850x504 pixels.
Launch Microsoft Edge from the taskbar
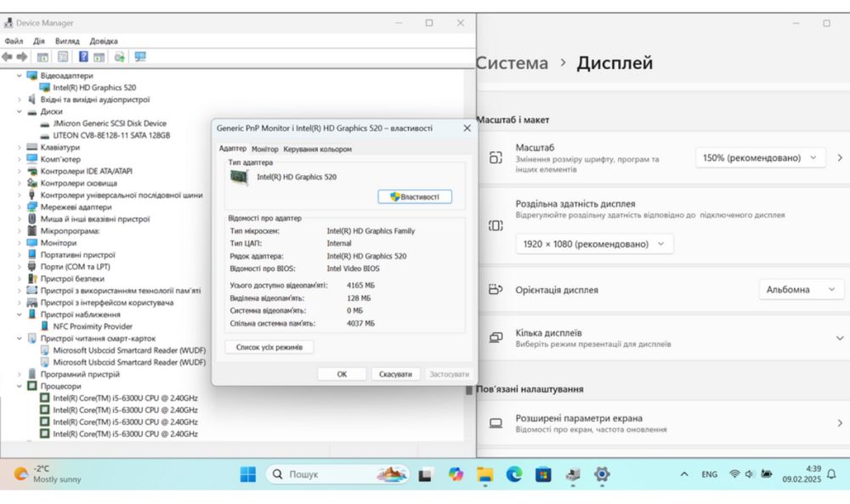pyautogui.click(x=514, y=474)
